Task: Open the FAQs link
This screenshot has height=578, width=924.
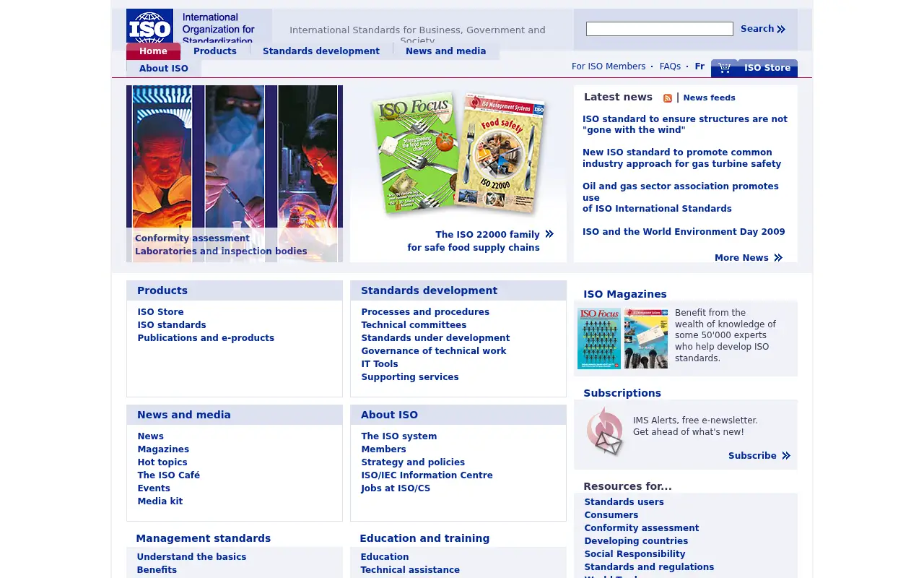Action: coord(670,66)
